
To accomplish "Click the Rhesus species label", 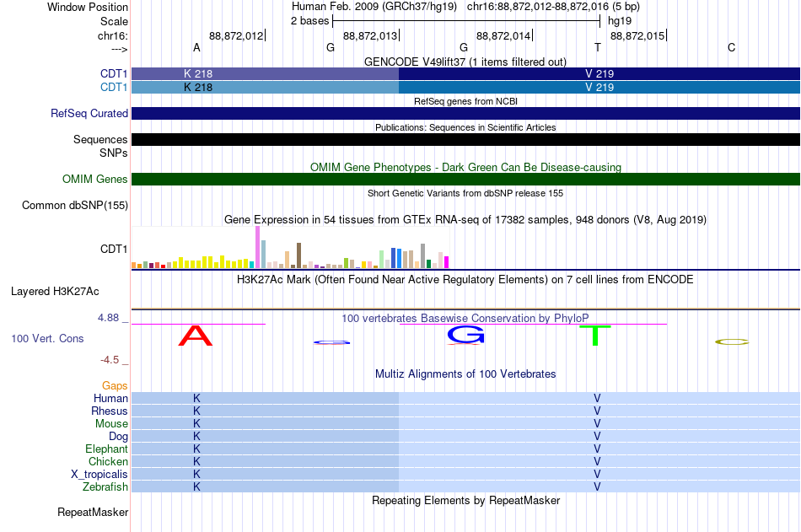I will pos(110,411).
